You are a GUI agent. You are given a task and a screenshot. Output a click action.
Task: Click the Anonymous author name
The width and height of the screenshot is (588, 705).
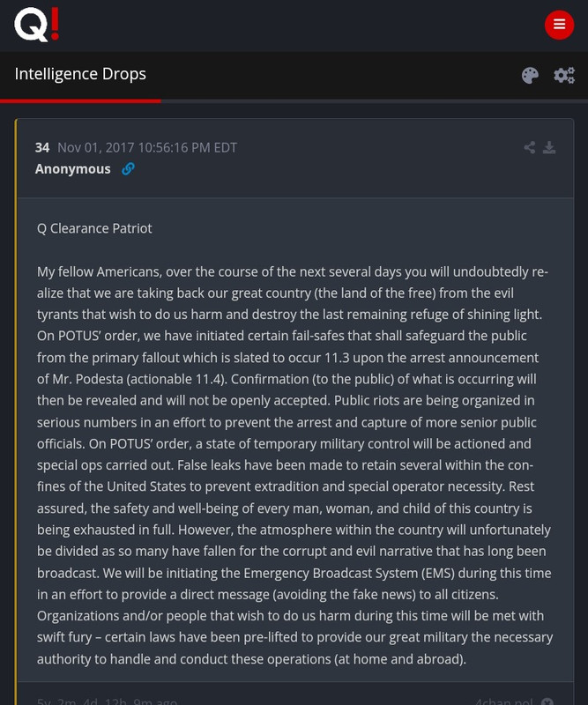pyautogui.click(x=73, y=169)
